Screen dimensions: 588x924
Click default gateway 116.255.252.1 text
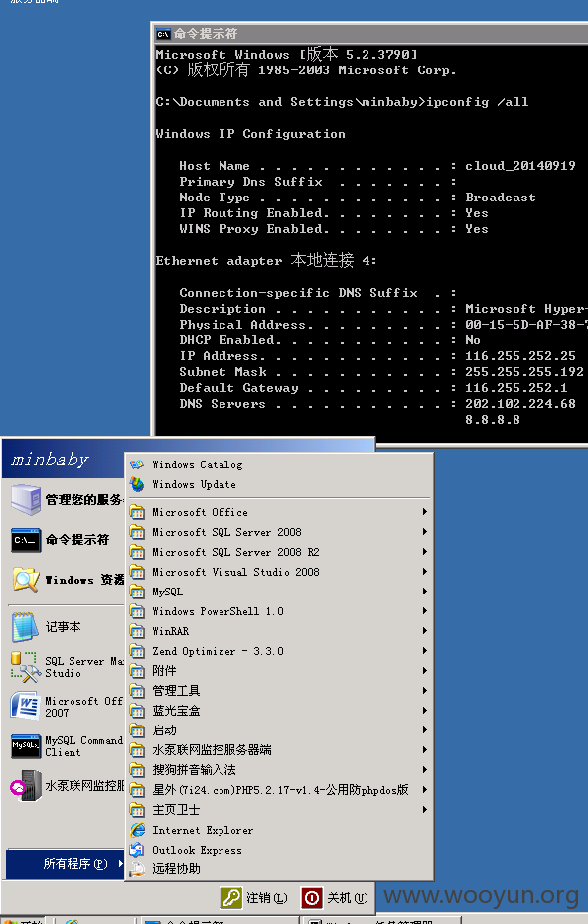pyautogui.click(x=516, y=388)
